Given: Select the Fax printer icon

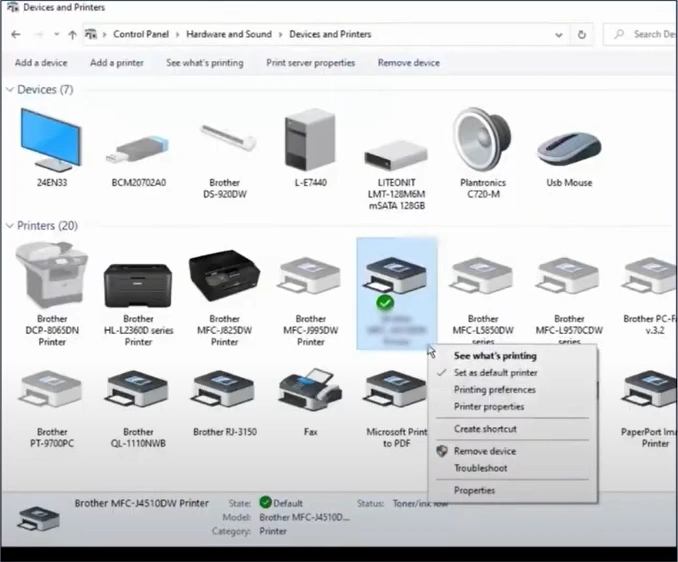Looking at the screenshot, I should point(311,392).
